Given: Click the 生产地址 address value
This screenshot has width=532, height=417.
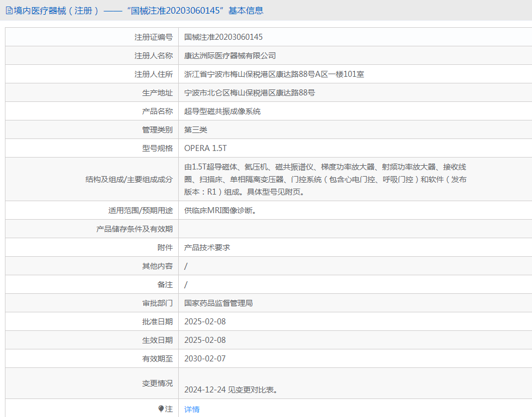Looking at the screenshot, I should pyautogui.click(x=249, y=93).
